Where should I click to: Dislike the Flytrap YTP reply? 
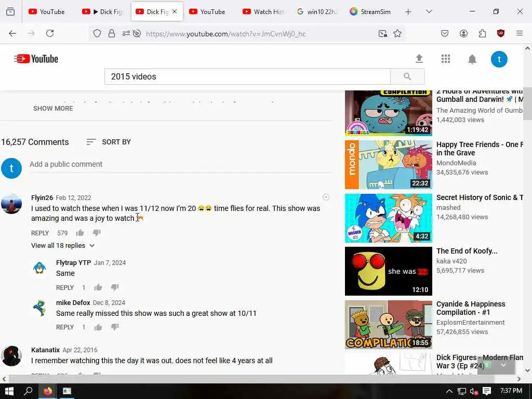pos(115,287)
